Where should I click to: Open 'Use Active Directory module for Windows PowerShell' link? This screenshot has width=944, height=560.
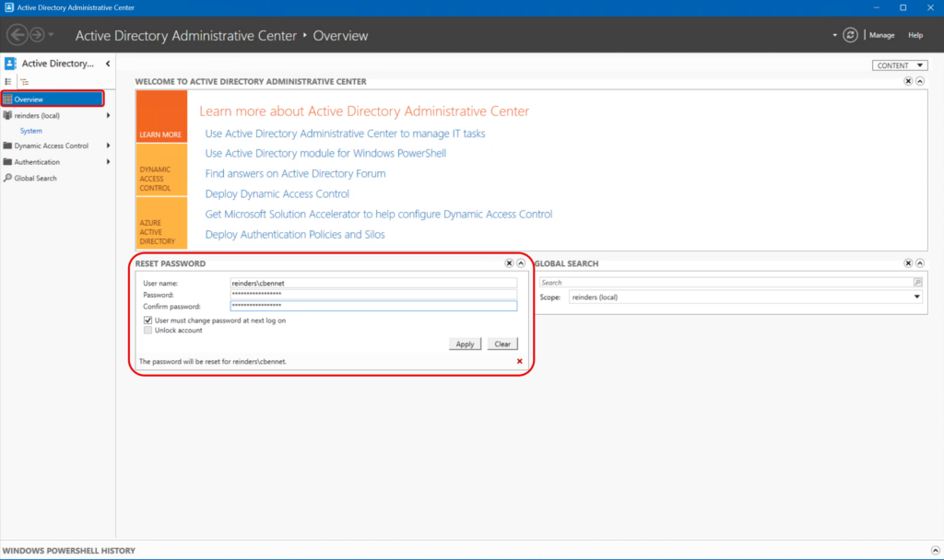(325, 154)
